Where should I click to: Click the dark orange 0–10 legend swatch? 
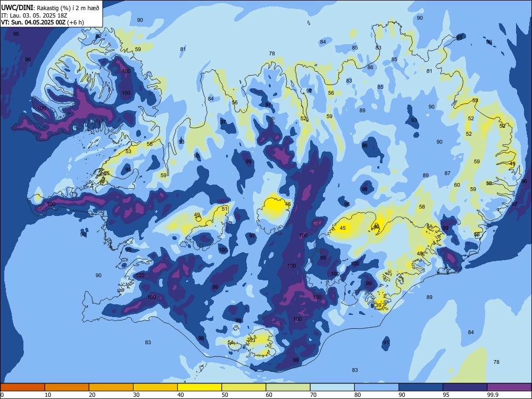pos(22,387)
